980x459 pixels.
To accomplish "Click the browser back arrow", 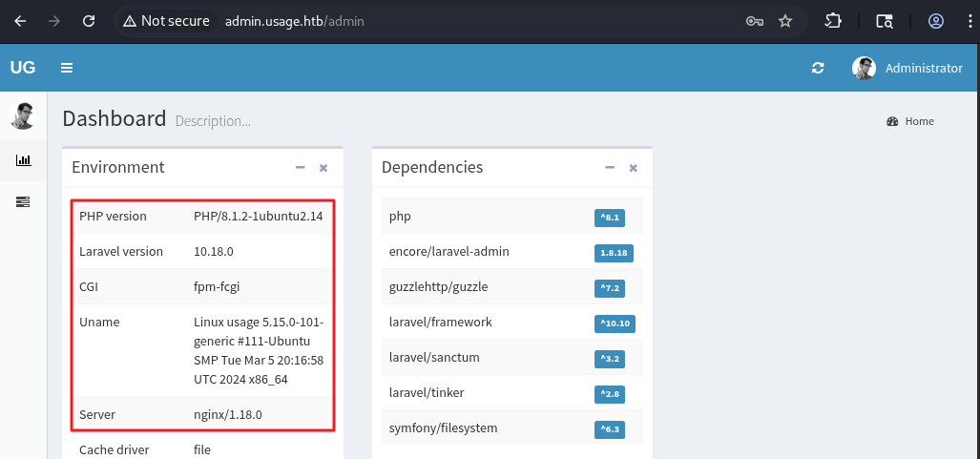I will click(19, 20).
